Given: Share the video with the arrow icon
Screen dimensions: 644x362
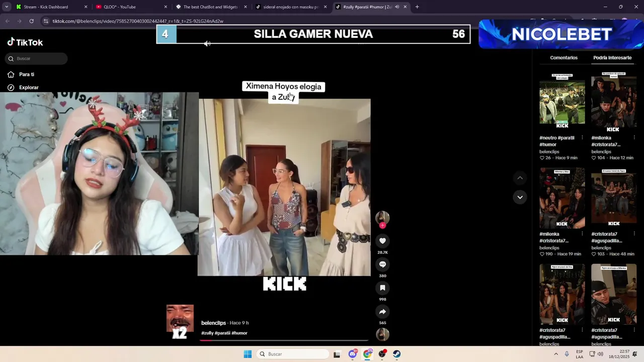Looking at the screenshot, I should [x=382, y=312].
